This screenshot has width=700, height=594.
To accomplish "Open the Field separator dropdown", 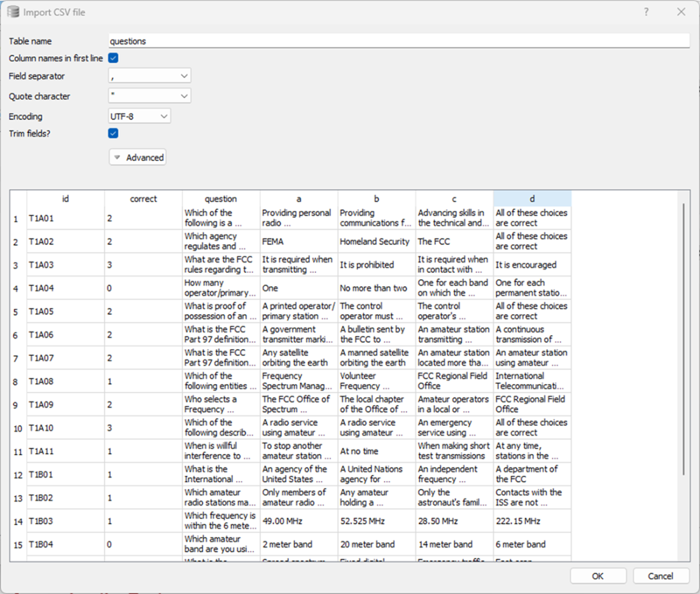I will 150,76.
